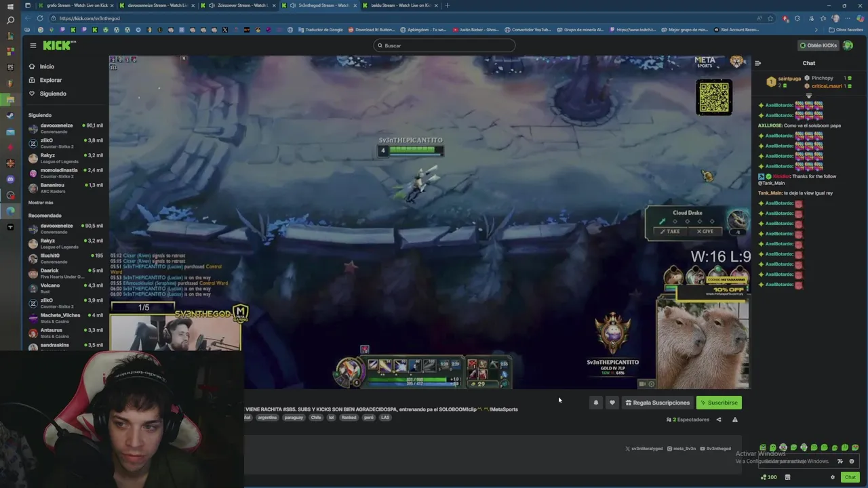Open Bananirou ARC Raiders channel

pos(66,188)
